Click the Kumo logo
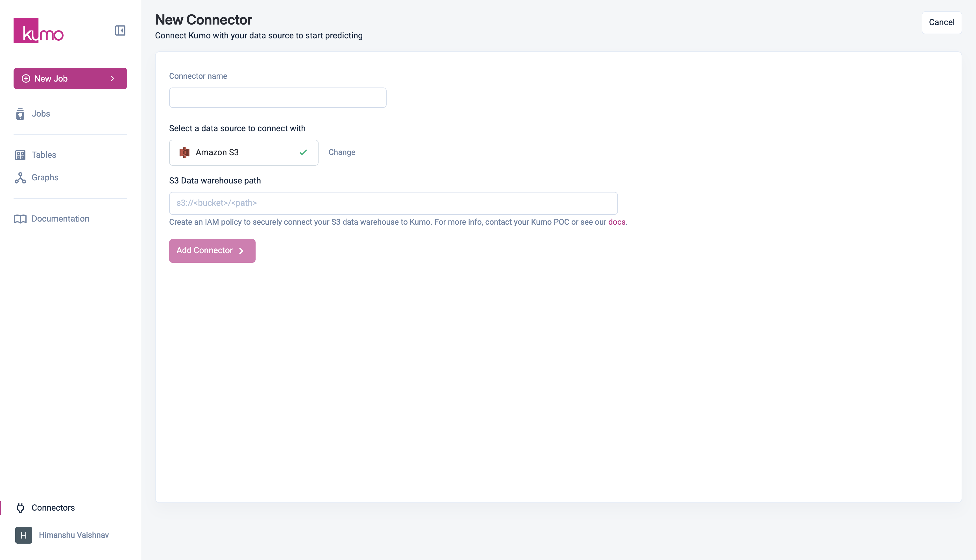This screenshot has width=976, height=560. pos(38,30)
